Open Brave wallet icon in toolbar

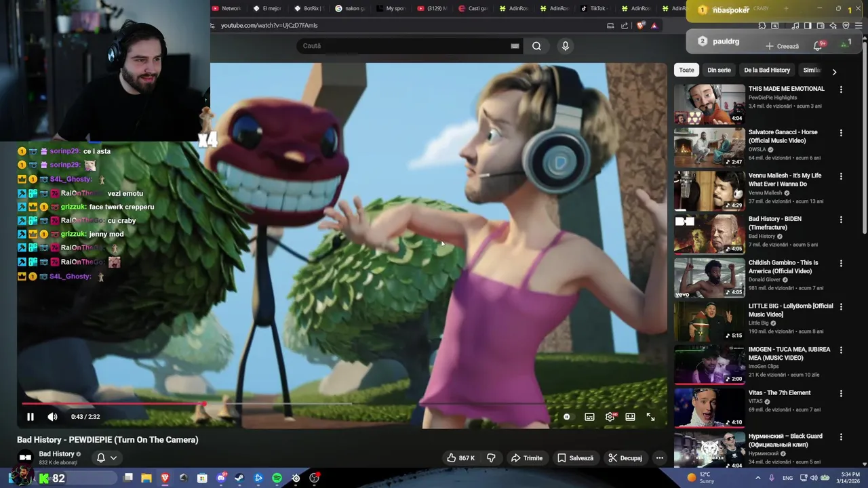point(821,26)
